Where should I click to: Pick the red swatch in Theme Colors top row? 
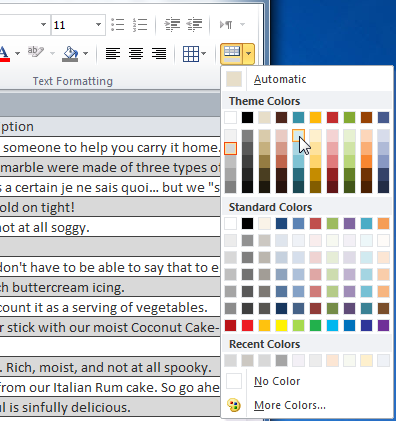[x=333, y=117]
